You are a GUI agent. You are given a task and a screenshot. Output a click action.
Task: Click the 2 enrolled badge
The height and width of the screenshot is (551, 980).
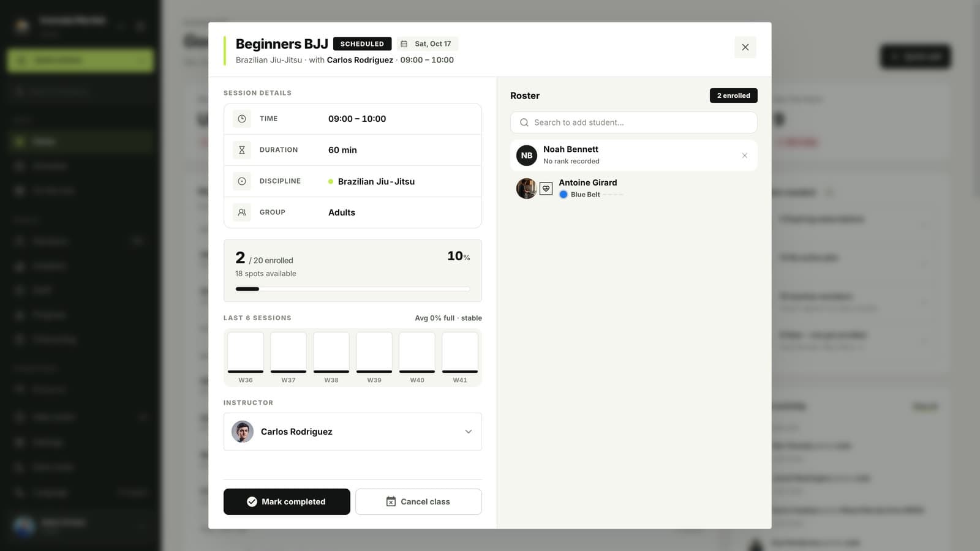point(734,96)
